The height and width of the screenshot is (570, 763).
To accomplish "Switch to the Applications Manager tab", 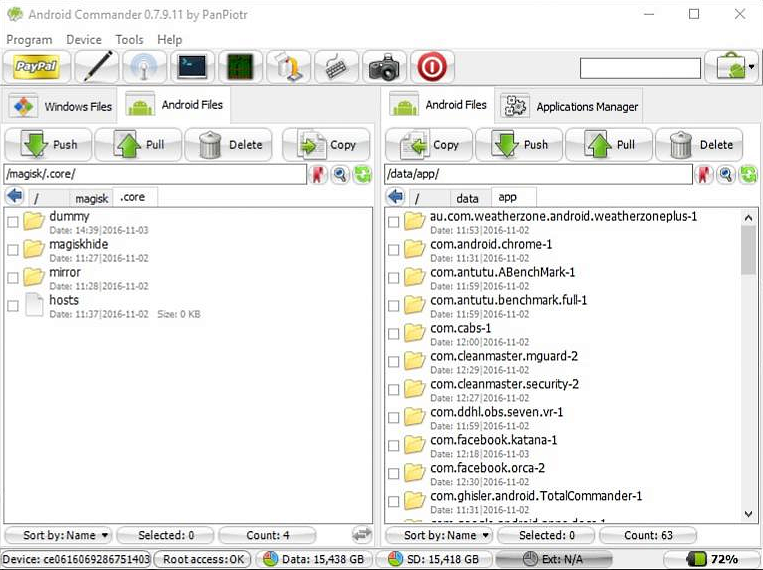I will point(569,106).
